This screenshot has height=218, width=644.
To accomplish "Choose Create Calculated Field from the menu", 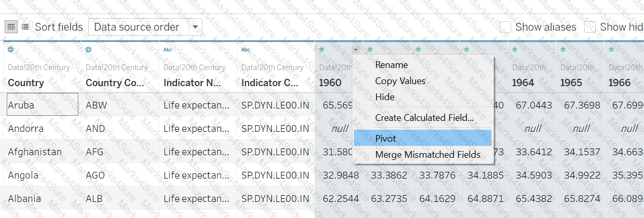I will (422, 118).
